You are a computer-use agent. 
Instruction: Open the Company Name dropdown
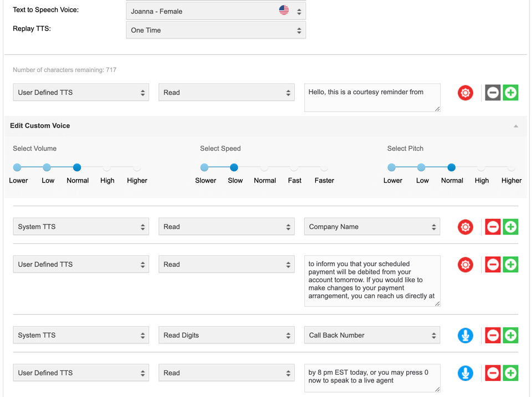(372, 227)
